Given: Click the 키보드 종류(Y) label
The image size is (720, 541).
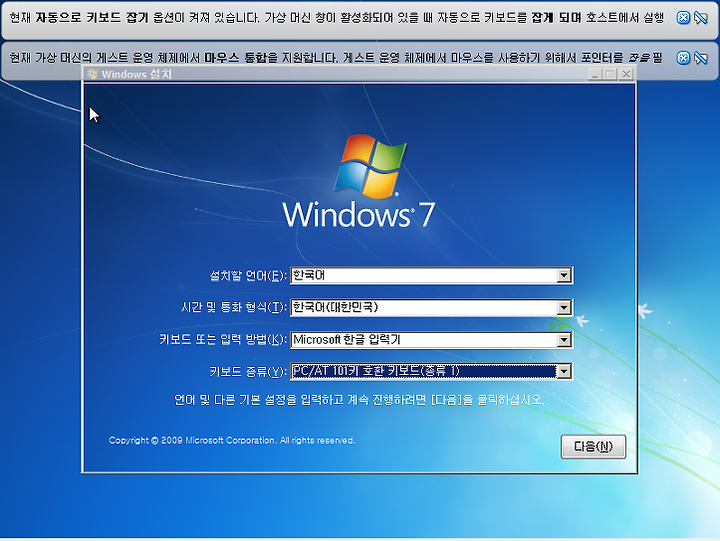Looking at the screenshot, I should (x=248, y=371).
